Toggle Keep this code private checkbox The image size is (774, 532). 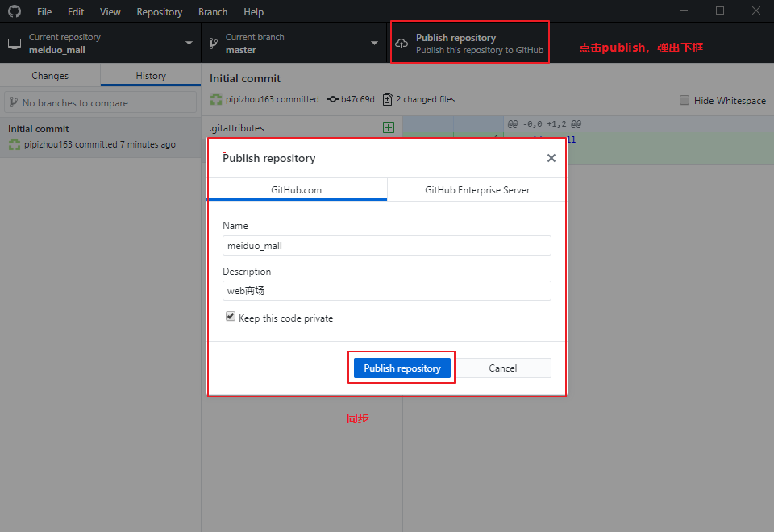[231, 316]
